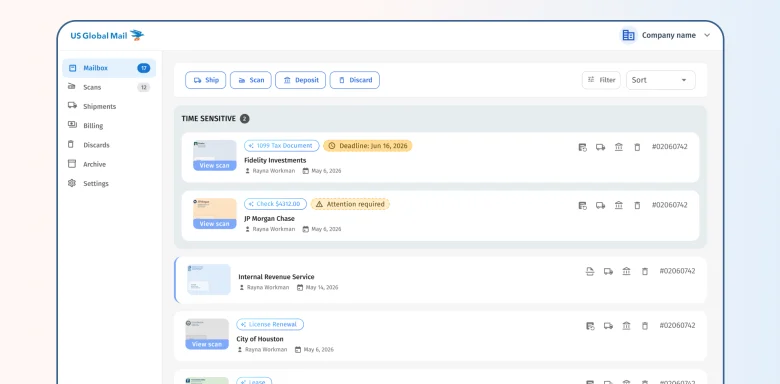Click the discard trash icon for Internal Revenue Service

tap(645, 272)
